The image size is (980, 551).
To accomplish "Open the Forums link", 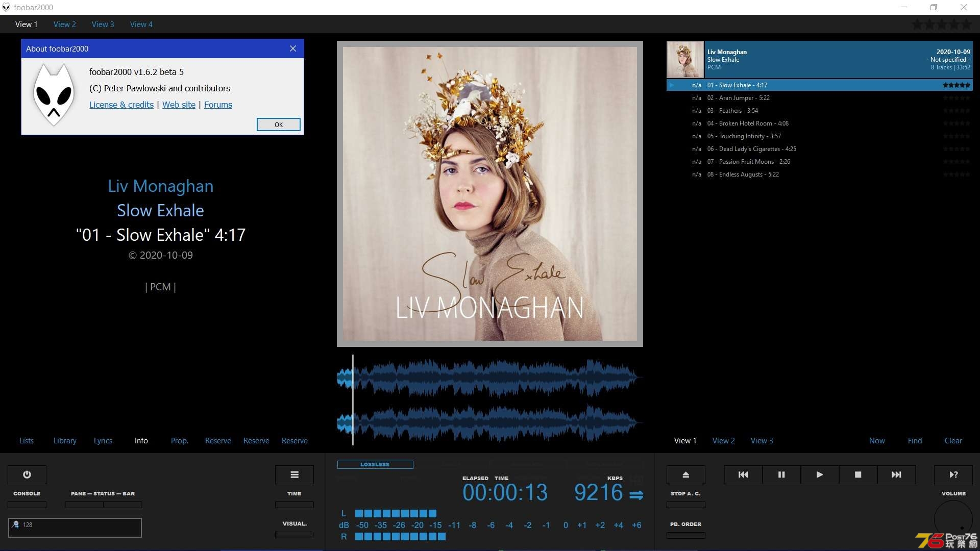I will click(x=218, y=105).
